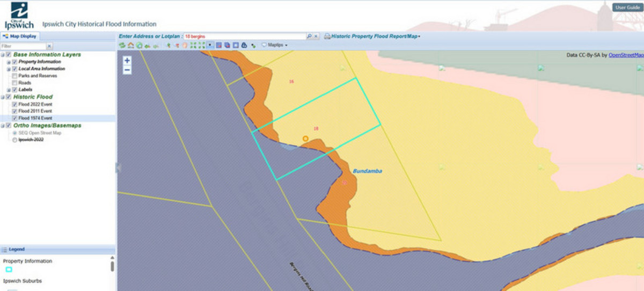Click the search magnifier icon beside address field
The height and width of the screenshot is (291, 644).
[x=309, y=36]
